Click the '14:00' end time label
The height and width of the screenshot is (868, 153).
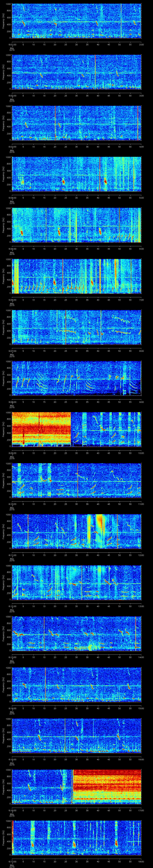pyautogui.click(x=141, y=657)
